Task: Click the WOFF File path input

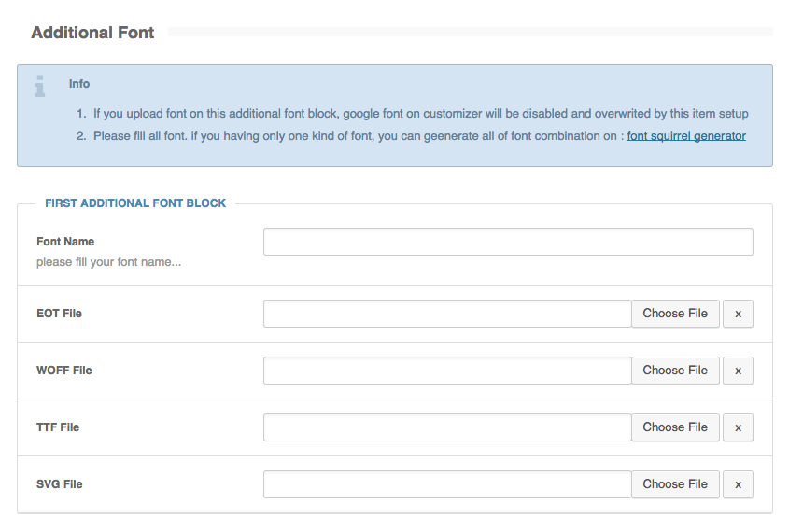Action: click(x=447, y=371)
